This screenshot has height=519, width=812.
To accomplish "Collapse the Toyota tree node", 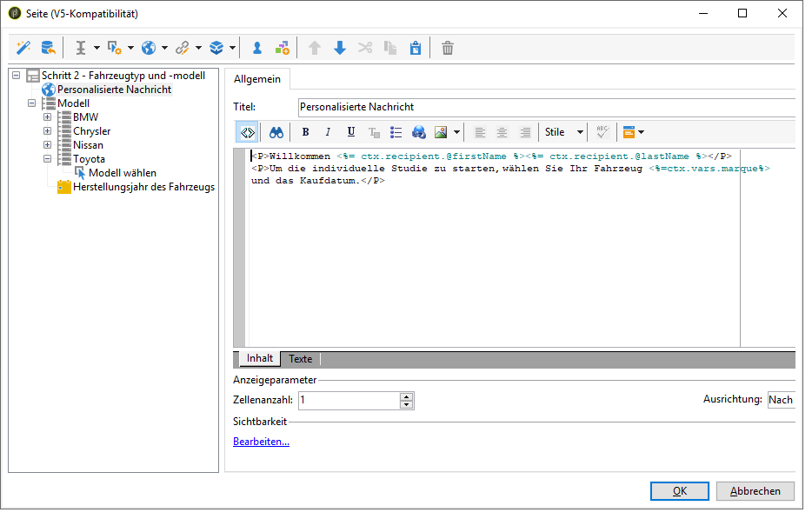I will [x=48, y=159].
